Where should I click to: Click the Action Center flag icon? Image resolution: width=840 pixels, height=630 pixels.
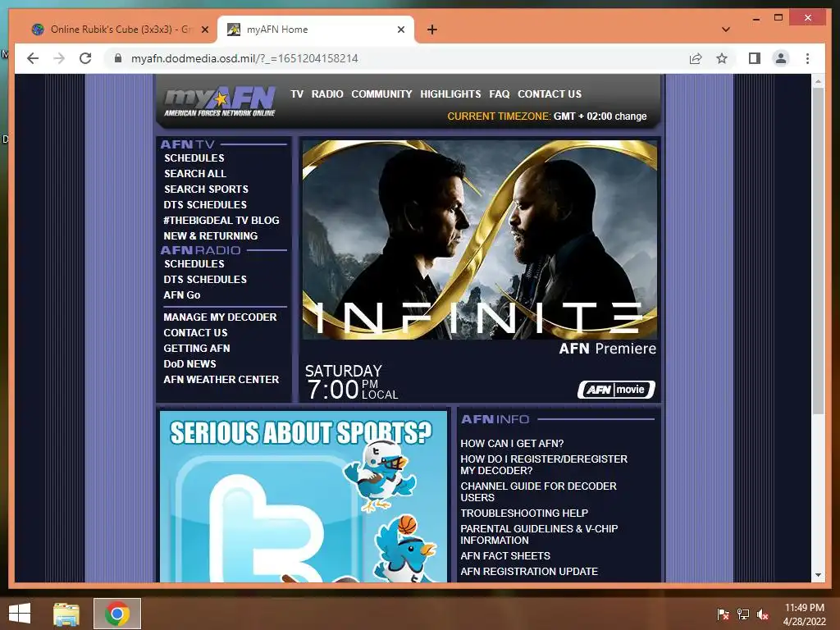pos(723,614)
